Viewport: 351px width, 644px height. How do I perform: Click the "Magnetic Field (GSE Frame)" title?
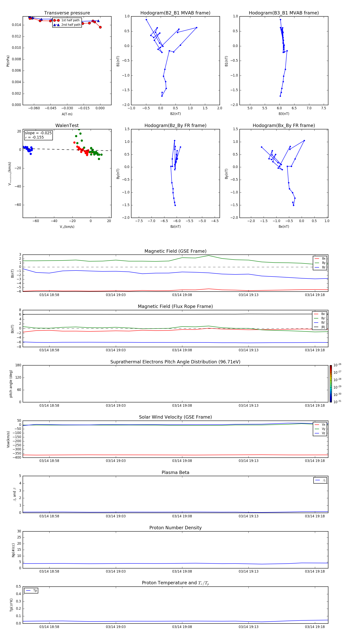175,251
